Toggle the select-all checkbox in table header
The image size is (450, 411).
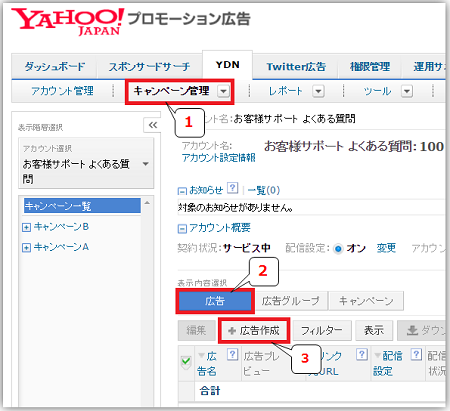pos(186,361)
